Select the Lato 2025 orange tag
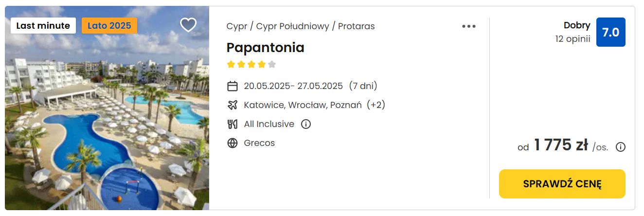 109,26
